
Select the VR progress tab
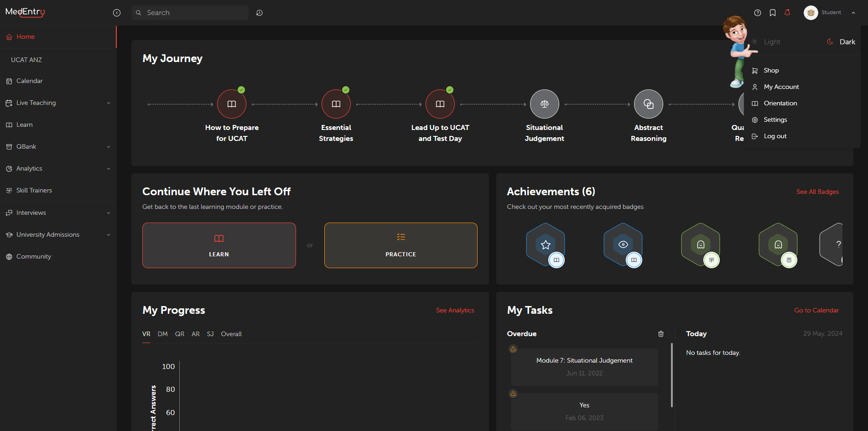pos(146,334)
